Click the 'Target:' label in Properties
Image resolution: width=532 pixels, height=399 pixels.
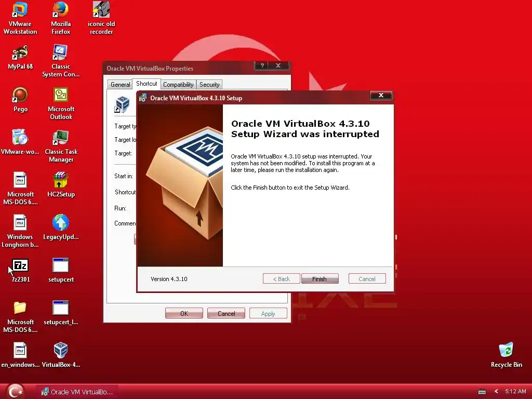click(123, 153)
